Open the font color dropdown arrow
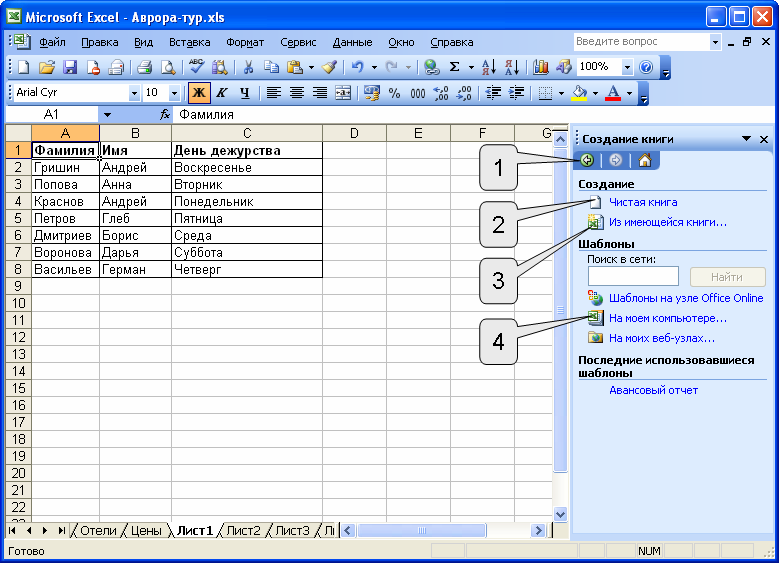This screenshot has width=779, height=563. 629,93
